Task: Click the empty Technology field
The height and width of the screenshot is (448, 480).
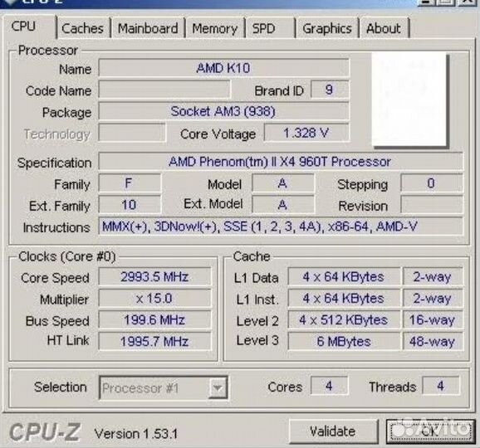Action: pos(132,133)
